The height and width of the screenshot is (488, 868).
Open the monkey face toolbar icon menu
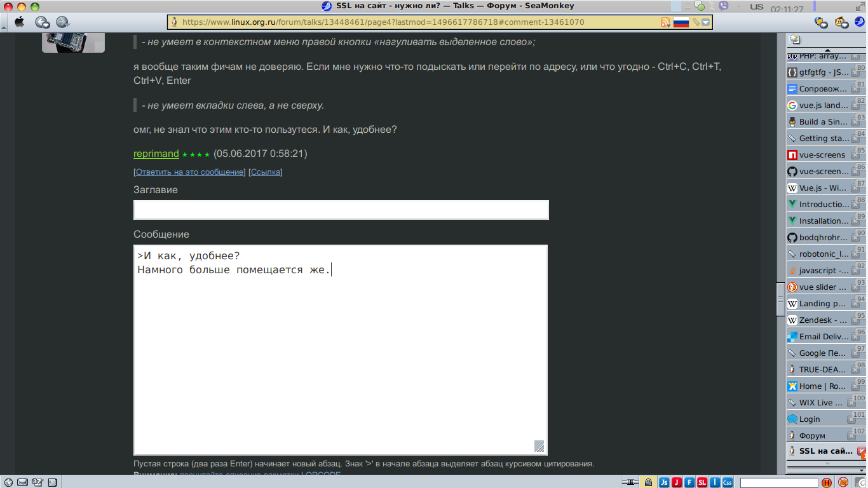tap(842, 22)
